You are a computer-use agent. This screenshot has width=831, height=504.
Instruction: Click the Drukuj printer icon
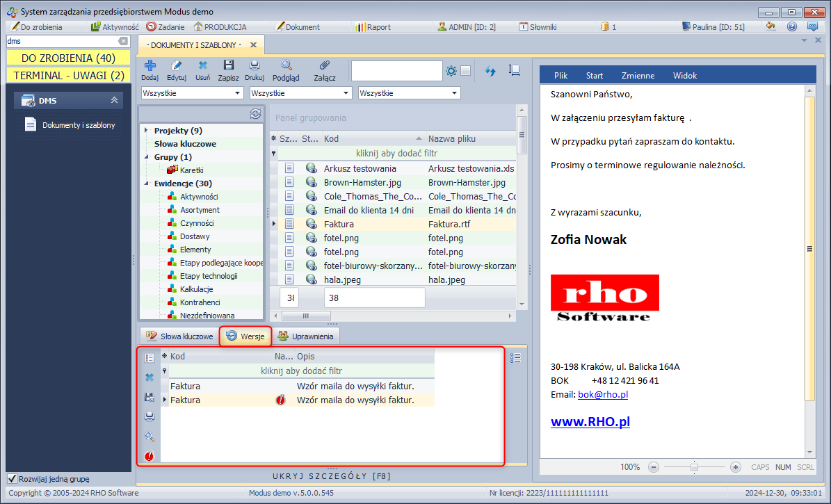pyautogui.click(x=255, y=65)
